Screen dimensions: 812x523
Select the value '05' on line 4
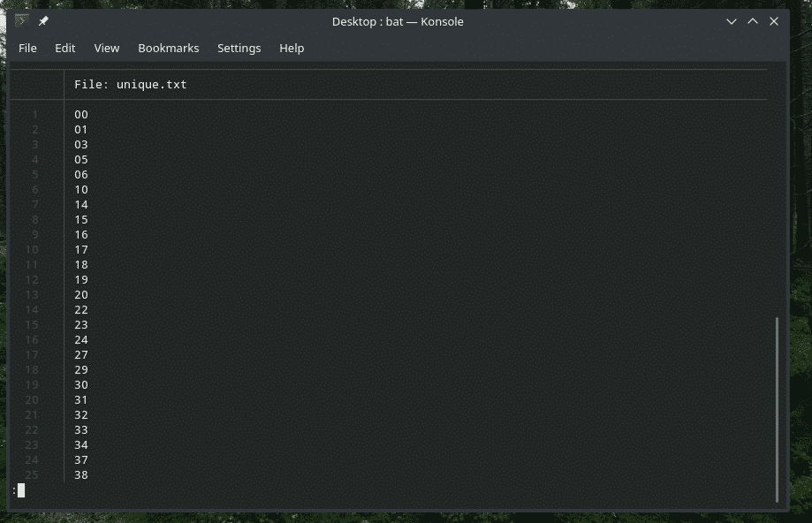click(81, 160)
